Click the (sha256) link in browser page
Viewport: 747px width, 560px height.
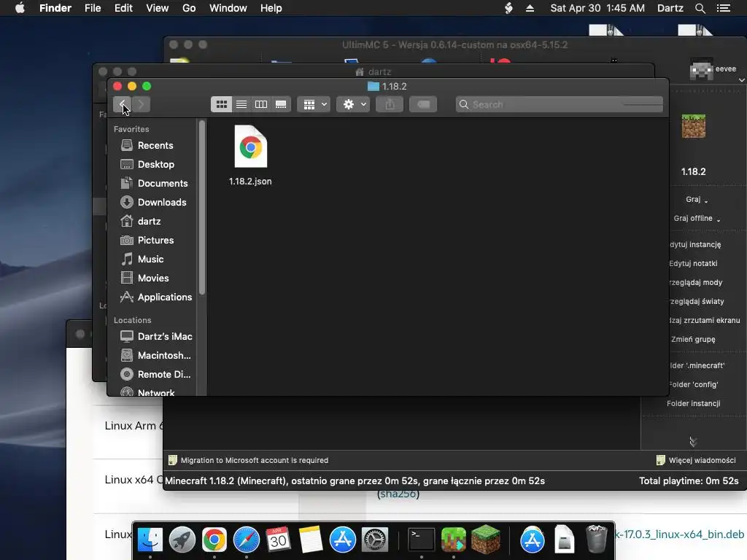point(398,494)
